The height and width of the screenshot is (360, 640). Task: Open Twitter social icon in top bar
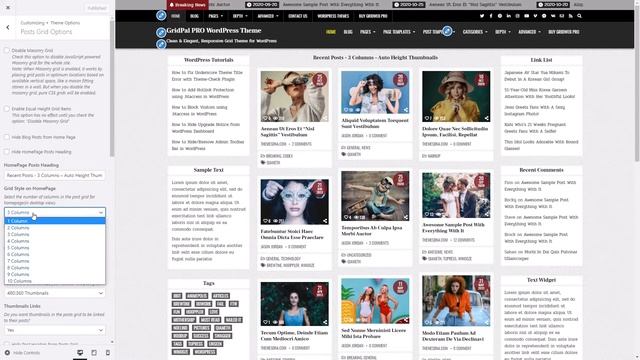coord(482,16)
